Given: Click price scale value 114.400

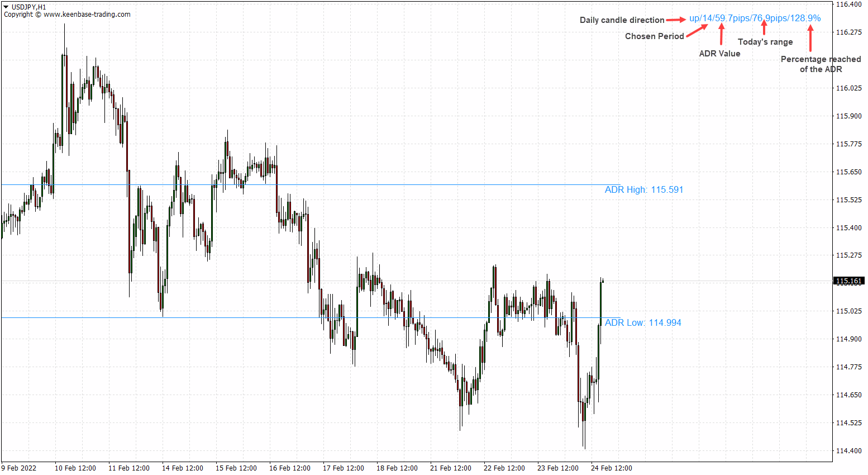Looking at the screenshot, I should (x=848, y=451).
